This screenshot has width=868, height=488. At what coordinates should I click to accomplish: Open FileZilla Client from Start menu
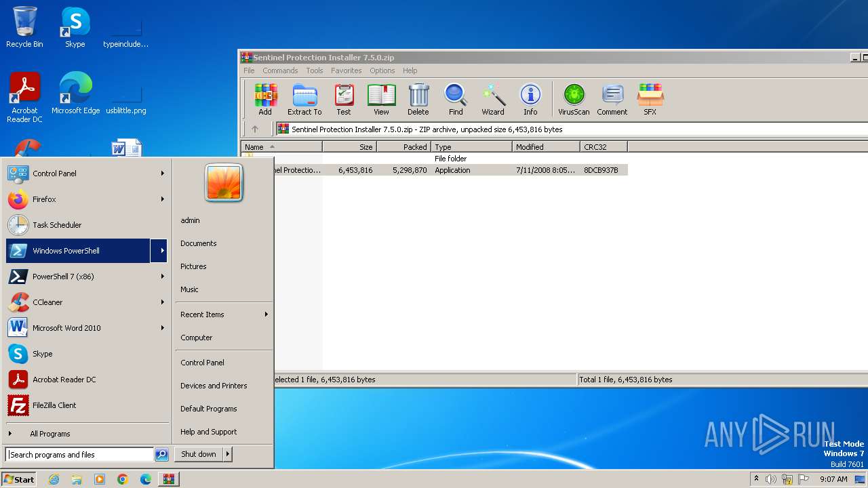point(87,405)
